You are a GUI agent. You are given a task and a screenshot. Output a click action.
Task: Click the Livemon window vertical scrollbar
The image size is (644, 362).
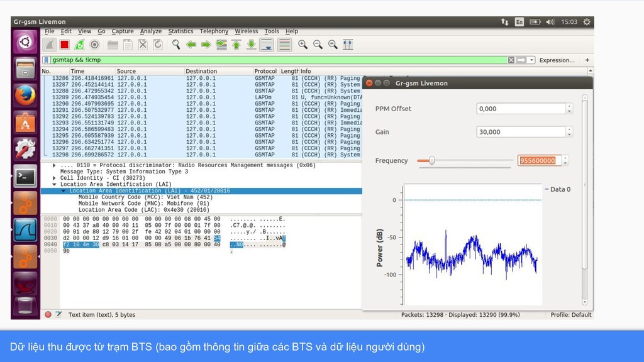585,185
